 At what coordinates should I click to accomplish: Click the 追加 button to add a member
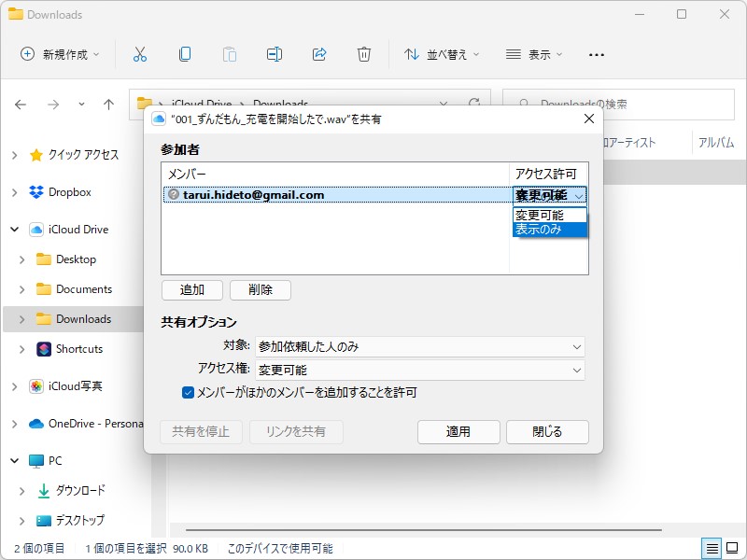[191, 290]
